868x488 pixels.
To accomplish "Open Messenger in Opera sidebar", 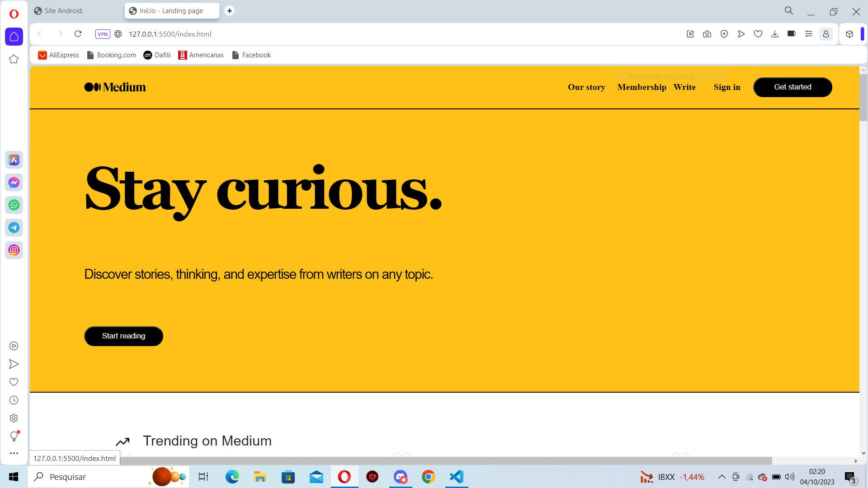I will pyautogui.click(x=14, y=183).
